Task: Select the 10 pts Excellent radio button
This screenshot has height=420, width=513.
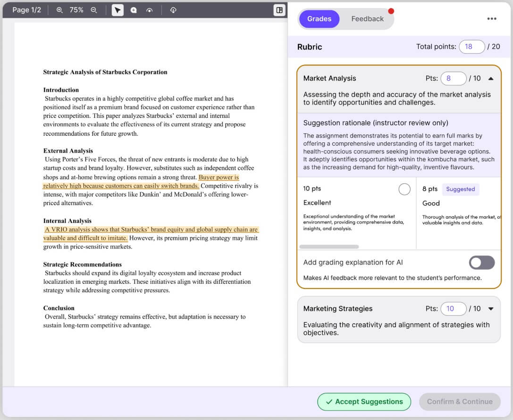Action: [x=404, y=189]
